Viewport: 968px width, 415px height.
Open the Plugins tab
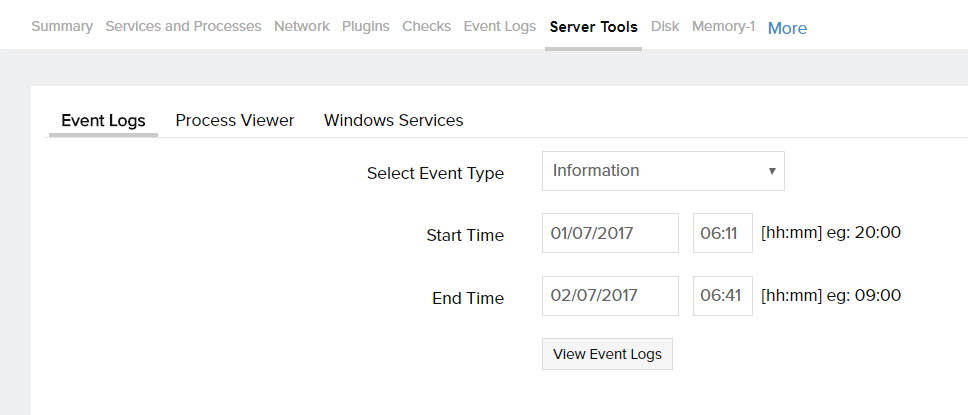(366, 27)
